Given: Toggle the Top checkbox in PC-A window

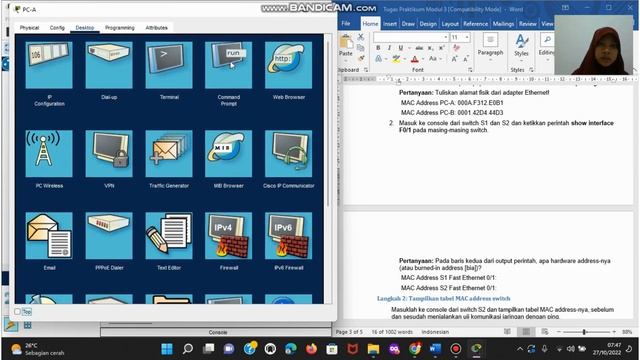Looking at the screenshot, I should (18, 312).
